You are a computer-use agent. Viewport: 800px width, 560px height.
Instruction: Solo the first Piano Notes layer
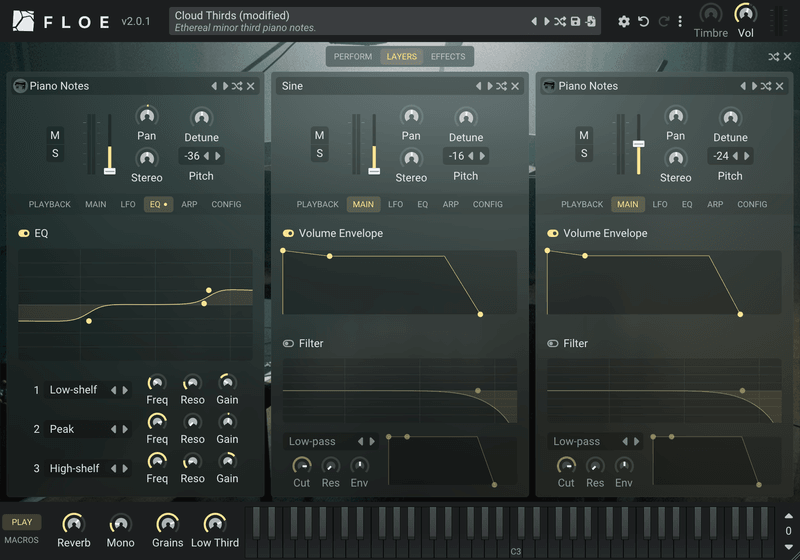coord(55,153)
